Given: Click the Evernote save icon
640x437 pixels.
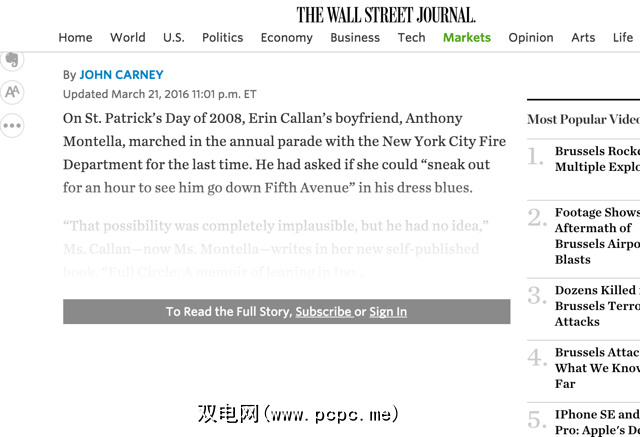Looking at the screenshot, I should pyautogui.click(x=11, y=59).
